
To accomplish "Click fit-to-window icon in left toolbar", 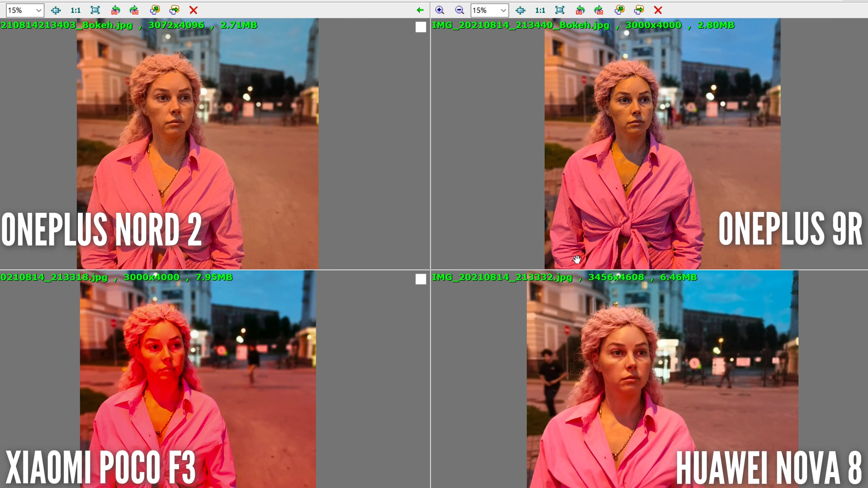I will (x=56, y=10).
